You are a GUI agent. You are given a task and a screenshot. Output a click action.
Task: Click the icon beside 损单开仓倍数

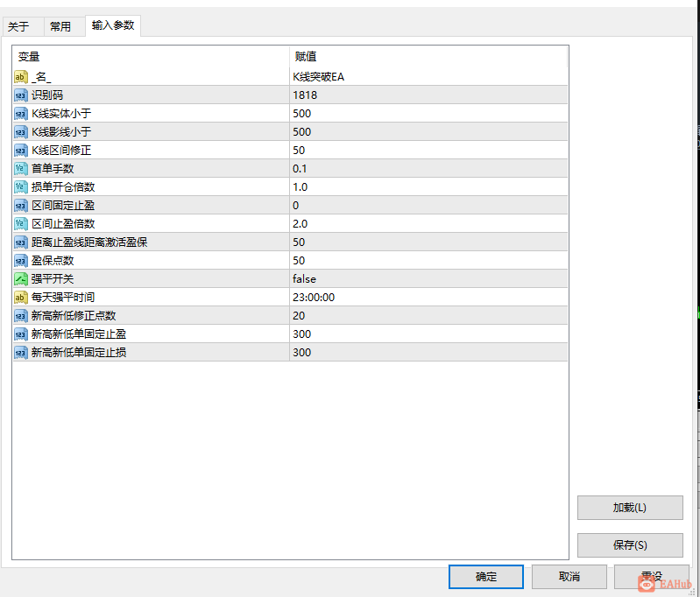pos(20,187)
